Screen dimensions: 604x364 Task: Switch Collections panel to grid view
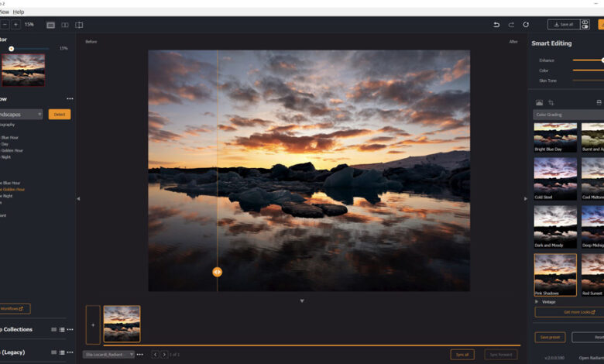click(54, 329)
